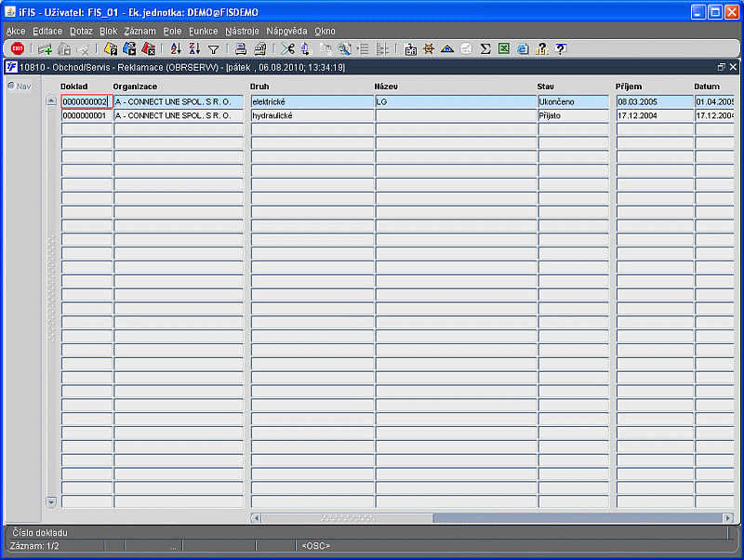Image resolution: width=744 pixels, height=560 pixels.
Task: Click the print icon
Action: click(241, 48)
